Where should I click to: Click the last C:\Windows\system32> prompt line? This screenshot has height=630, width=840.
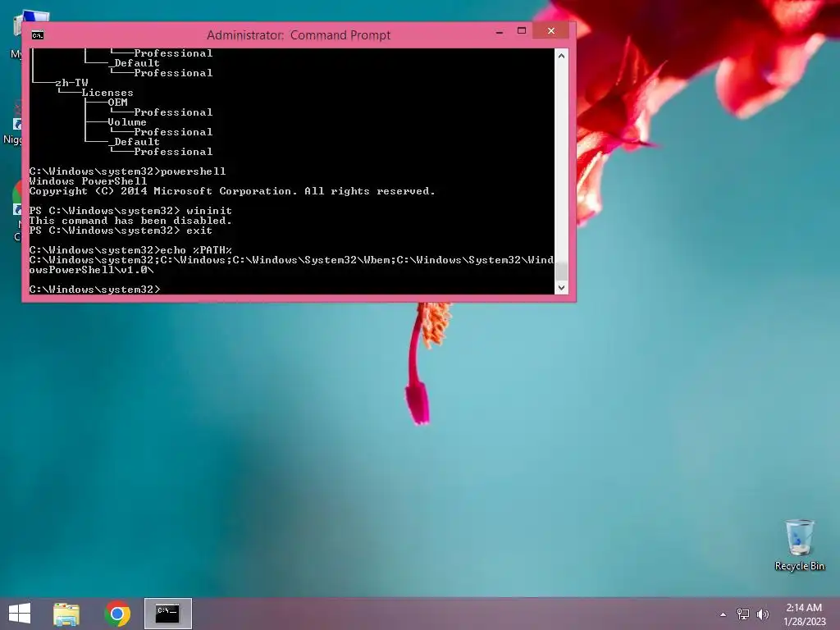pyautogui.click(x=94, y=290)
